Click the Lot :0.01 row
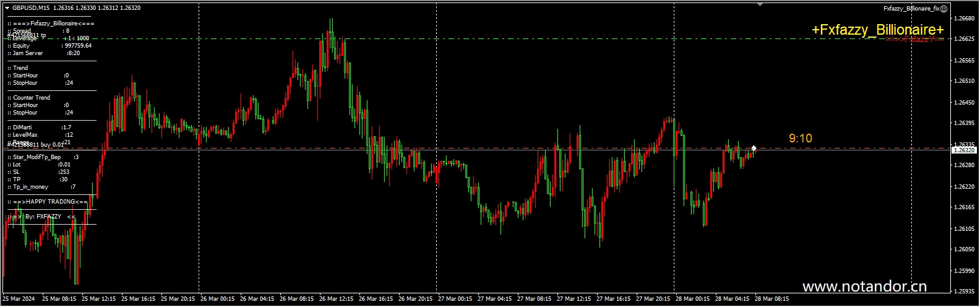980x307 pixels. pyautogui.click(x=39, y=165)
